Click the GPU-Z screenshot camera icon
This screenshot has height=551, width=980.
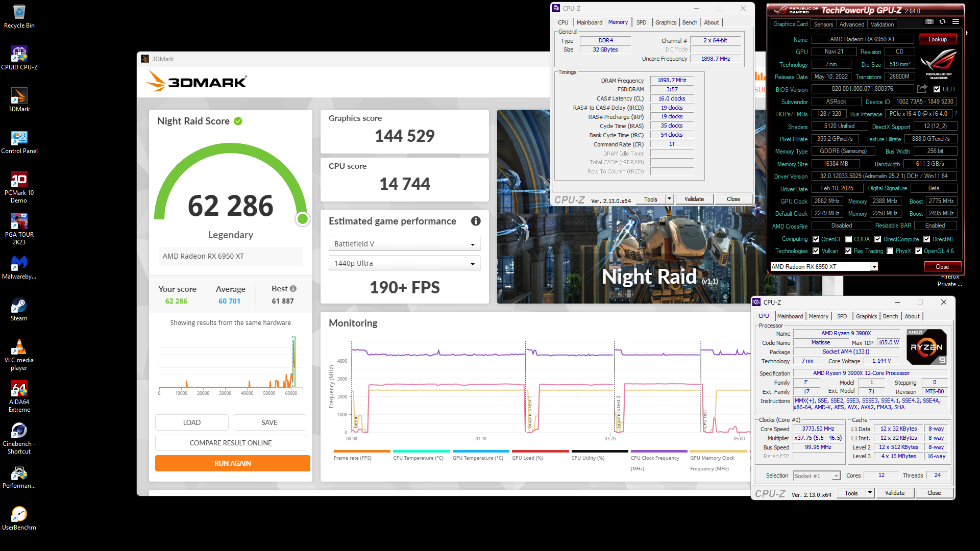pyautogui.click(x=929, y=22)
